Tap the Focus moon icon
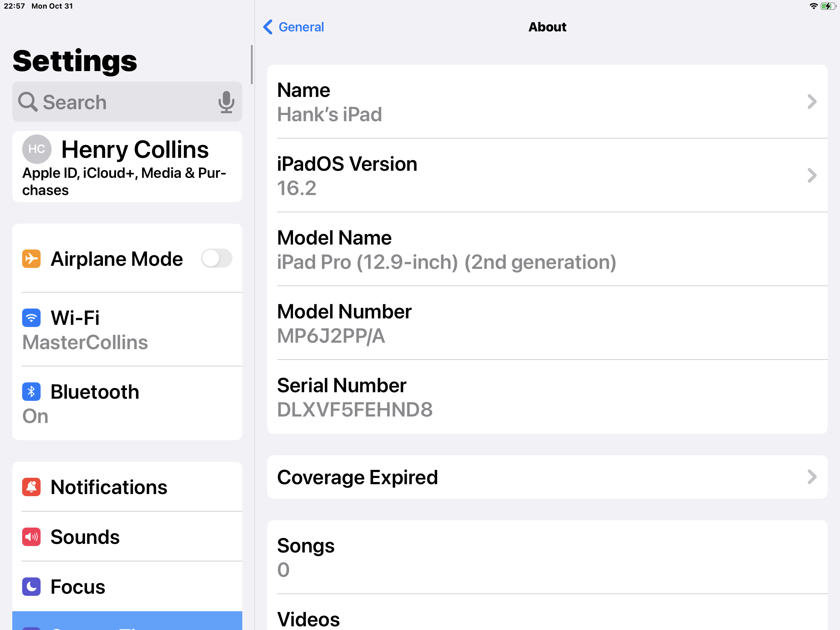 (31, 587)
